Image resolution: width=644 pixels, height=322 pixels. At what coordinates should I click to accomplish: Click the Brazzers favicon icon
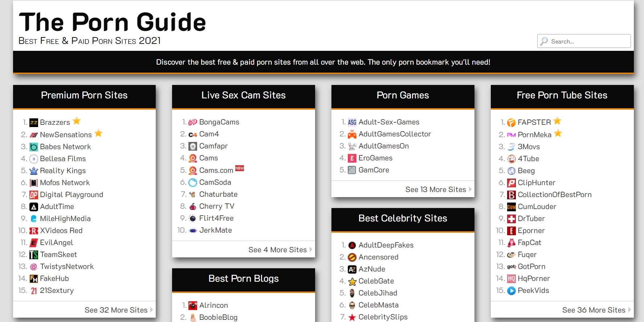(x=34, y=123)
